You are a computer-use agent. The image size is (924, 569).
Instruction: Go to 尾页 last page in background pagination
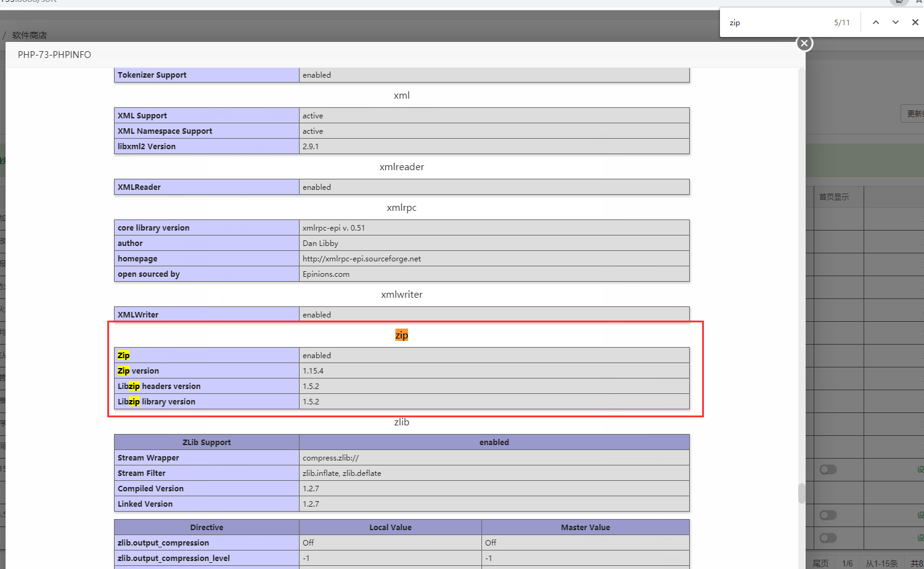820,563
